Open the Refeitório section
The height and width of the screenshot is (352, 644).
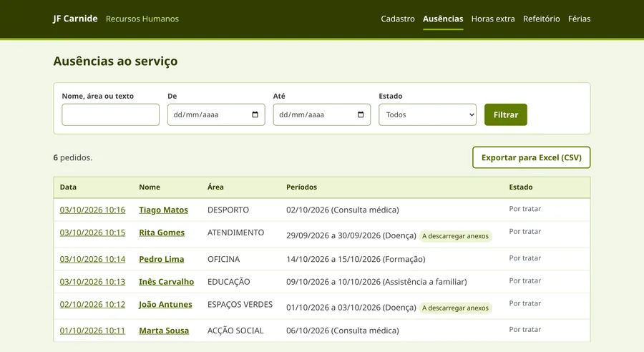542,19
